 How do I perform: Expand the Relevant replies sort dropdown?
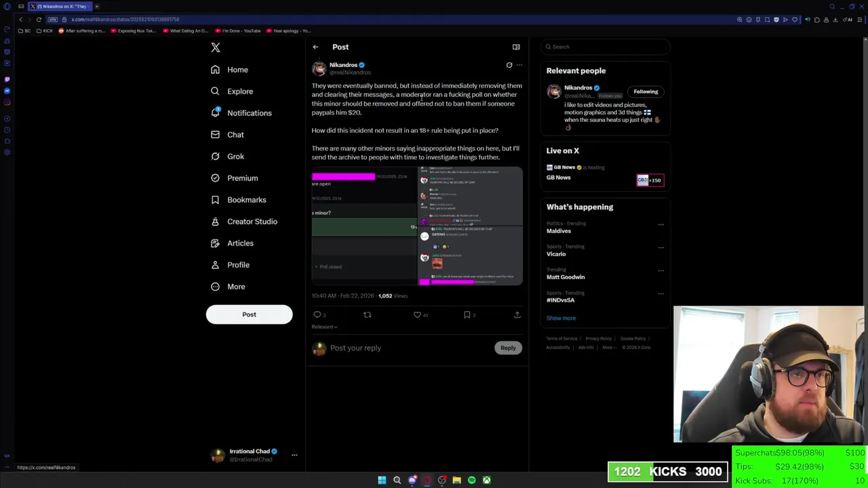324,327
